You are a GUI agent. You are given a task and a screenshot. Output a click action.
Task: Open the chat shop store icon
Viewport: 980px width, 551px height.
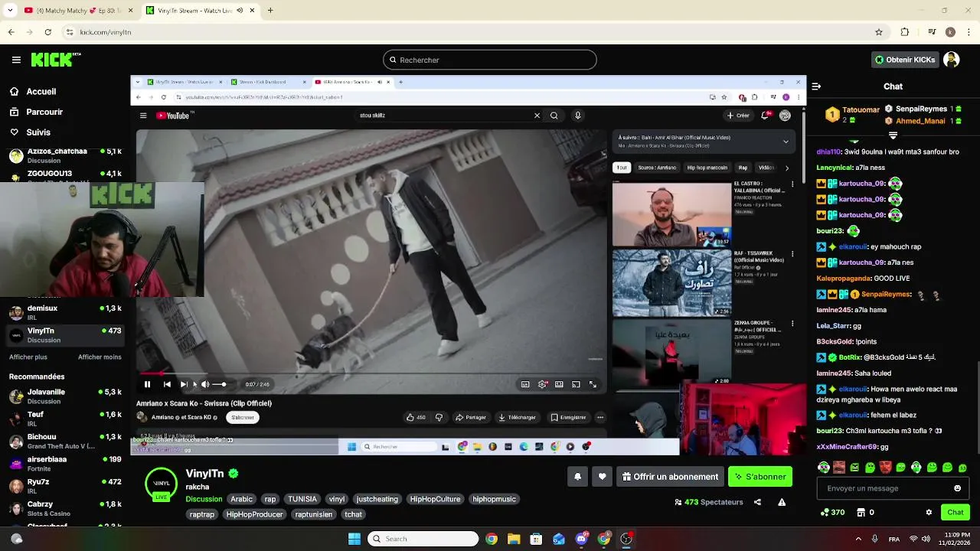(x=861, y=512)
